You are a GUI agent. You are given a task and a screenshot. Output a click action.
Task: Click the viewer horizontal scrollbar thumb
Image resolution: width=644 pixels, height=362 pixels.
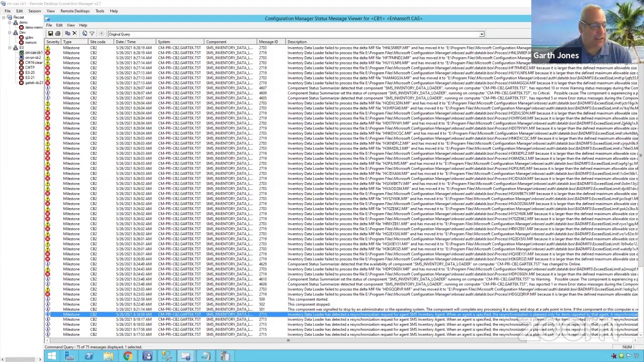coord(288,340)
